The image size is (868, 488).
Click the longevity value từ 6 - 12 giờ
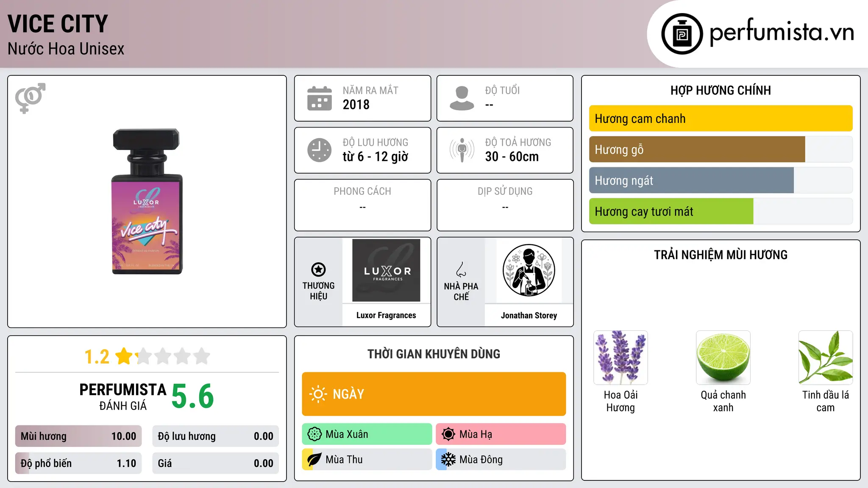tap(376, 157)
